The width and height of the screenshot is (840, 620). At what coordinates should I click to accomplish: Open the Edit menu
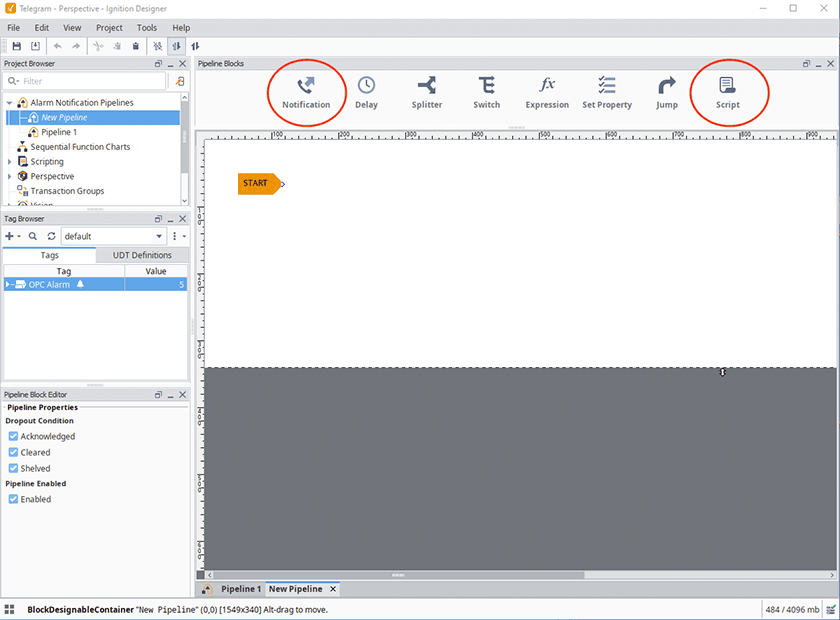tap(42, 28)
